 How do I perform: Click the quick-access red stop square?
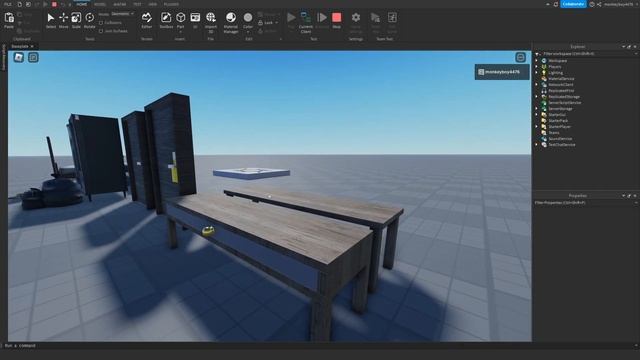54,4
